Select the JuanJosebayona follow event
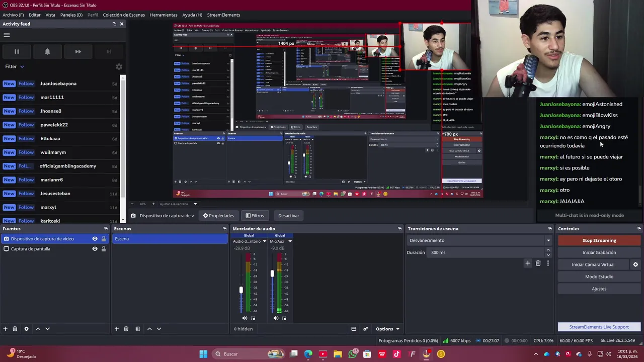The image size is (644, 362). (x=60, y=83)
